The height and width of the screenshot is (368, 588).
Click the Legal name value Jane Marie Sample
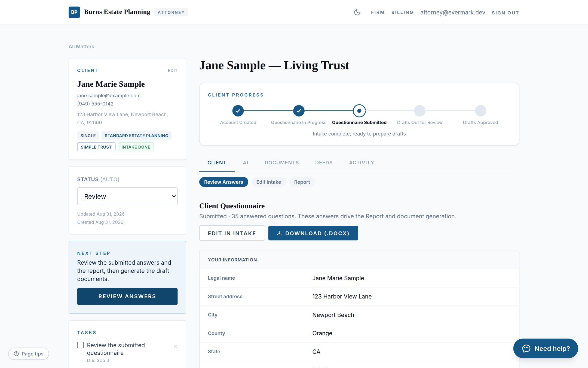point(338,278)
